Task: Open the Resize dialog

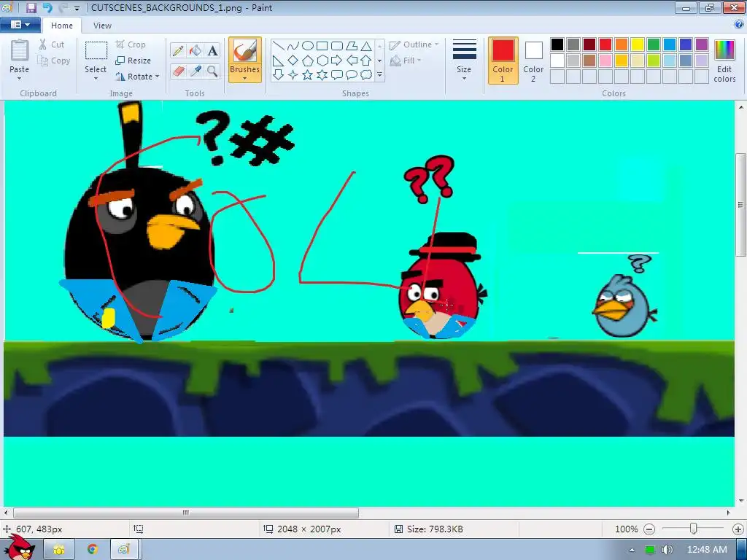Action: (x=133, y=61)
